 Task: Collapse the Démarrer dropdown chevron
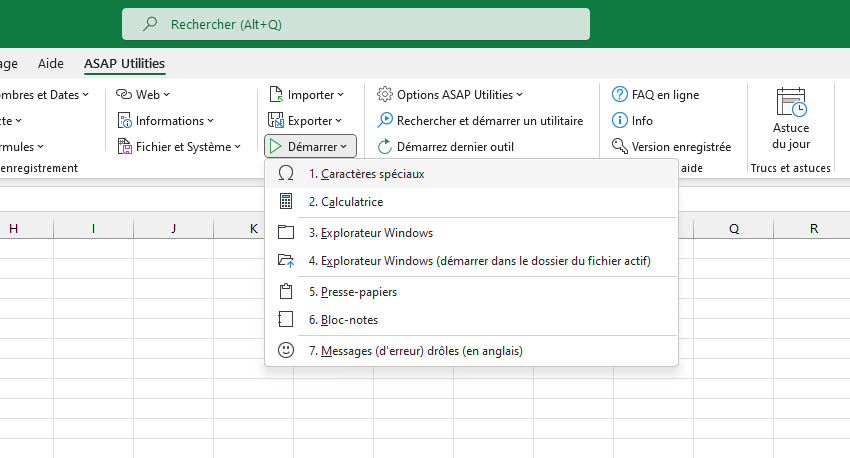click(x=343, y=146)
